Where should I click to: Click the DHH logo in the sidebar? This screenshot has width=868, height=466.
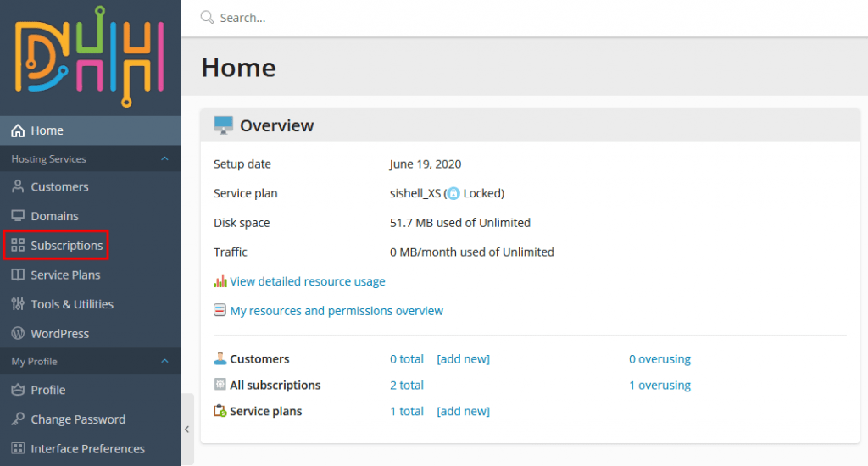[x=89, y=57]
